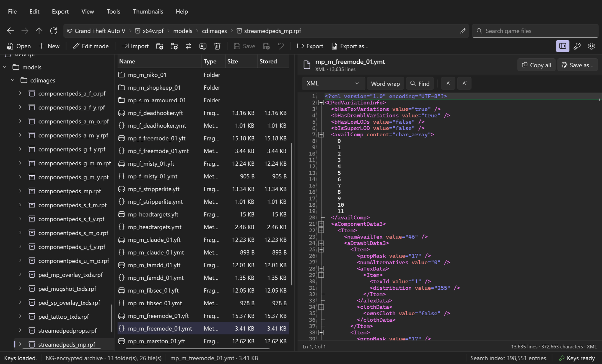Open settings gear icon
The width and height of the screenshot is (602, 364).
coord(591,46)
